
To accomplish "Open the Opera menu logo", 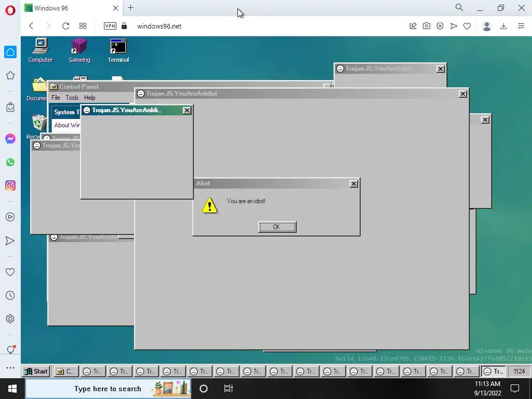I will [x=10, y=10].
